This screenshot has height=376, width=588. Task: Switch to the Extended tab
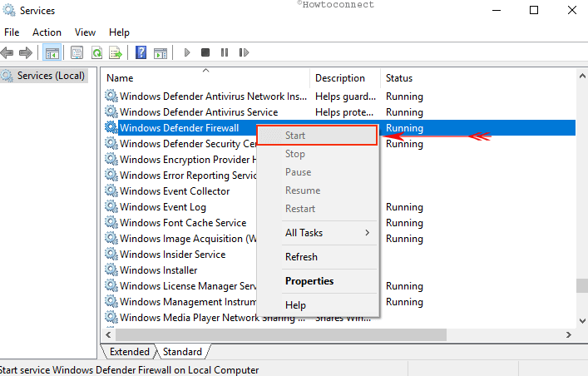click(130, 352)
